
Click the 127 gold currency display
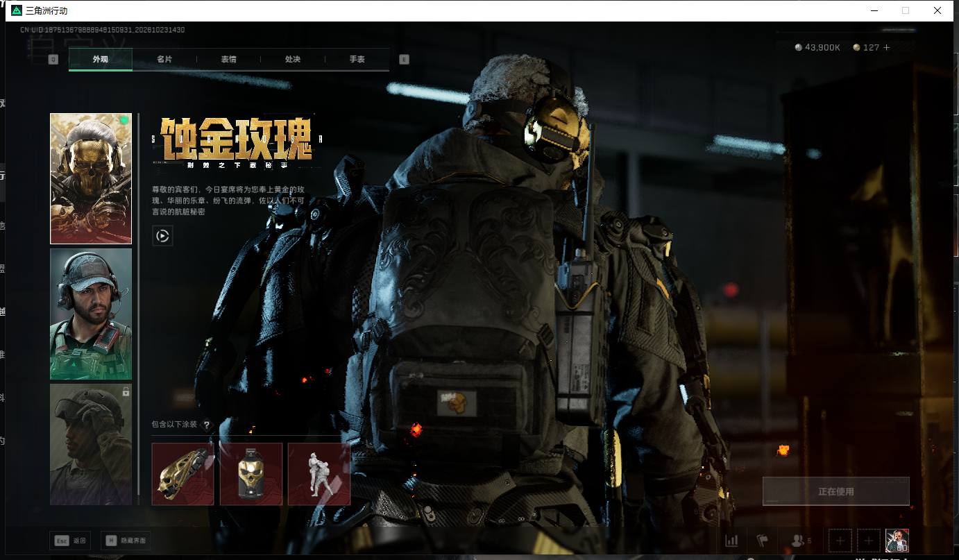click(x=866, y=47)
